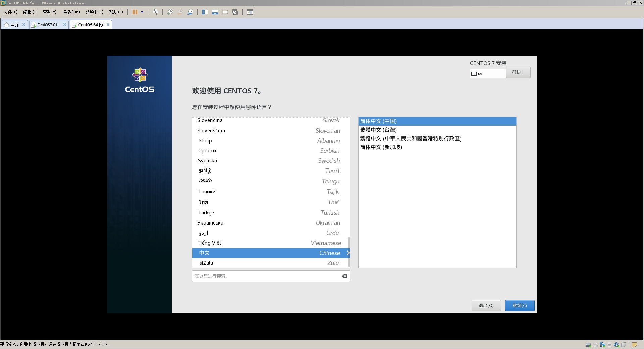This screenshot has width=644, height=349.
Task: Open the 帮助(H) menu
Action: [116, 12]
